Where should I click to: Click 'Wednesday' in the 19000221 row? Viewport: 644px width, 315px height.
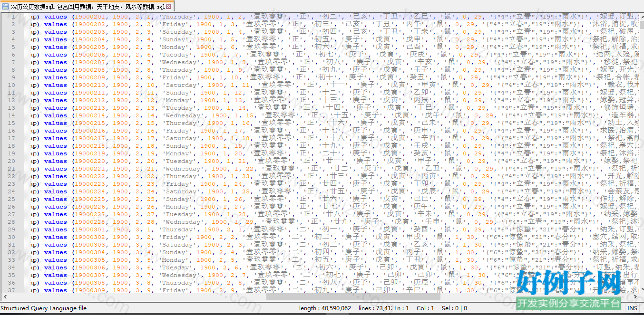(182, 169)
